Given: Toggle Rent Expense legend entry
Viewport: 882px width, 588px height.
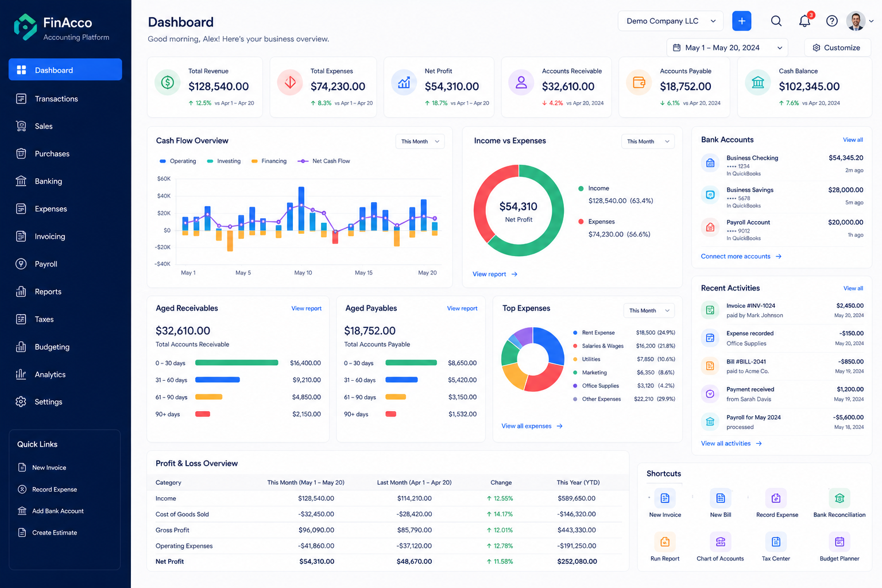Looking at the screenshot, I should pyautogui.click(x=594, y=332).
